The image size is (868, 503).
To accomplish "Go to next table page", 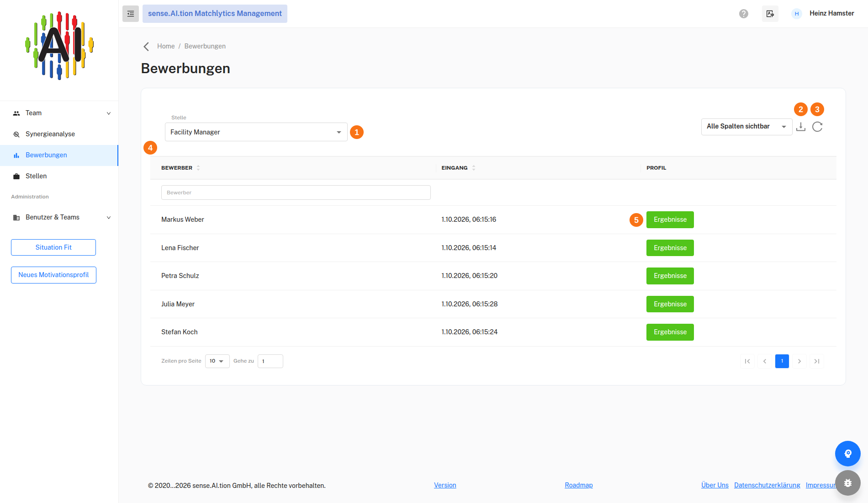I will tap(799, 361).
